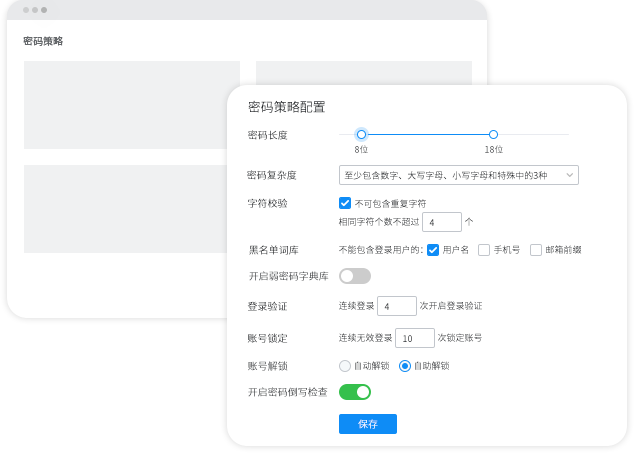Click the 连续登录 count input field
This screenshot has height=453, width=634.
(x=397, y=306)
